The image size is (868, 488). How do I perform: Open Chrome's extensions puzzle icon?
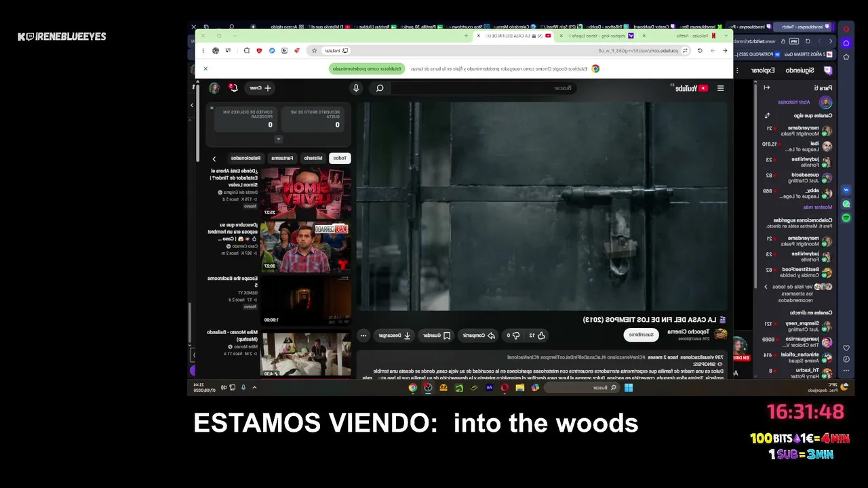click(246, 51)
